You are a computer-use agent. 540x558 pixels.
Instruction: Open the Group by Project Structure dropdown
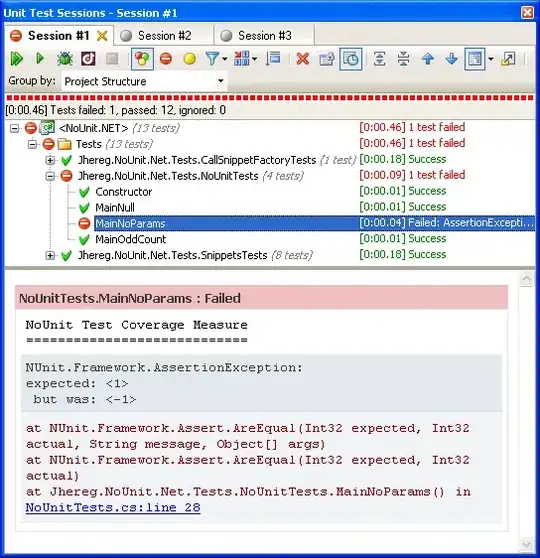[145, 81]
